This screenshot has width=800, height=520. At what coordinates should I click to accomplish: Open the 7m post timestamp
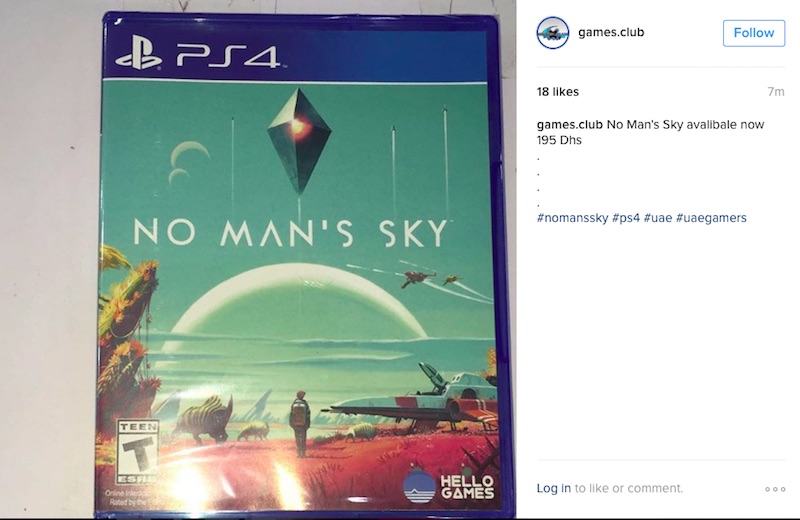(x=776, y=92)
